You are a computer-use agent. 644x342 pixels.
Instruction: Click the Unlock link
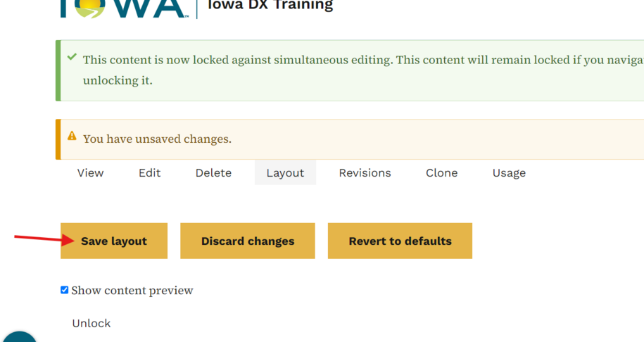click(x=91, y=324)
